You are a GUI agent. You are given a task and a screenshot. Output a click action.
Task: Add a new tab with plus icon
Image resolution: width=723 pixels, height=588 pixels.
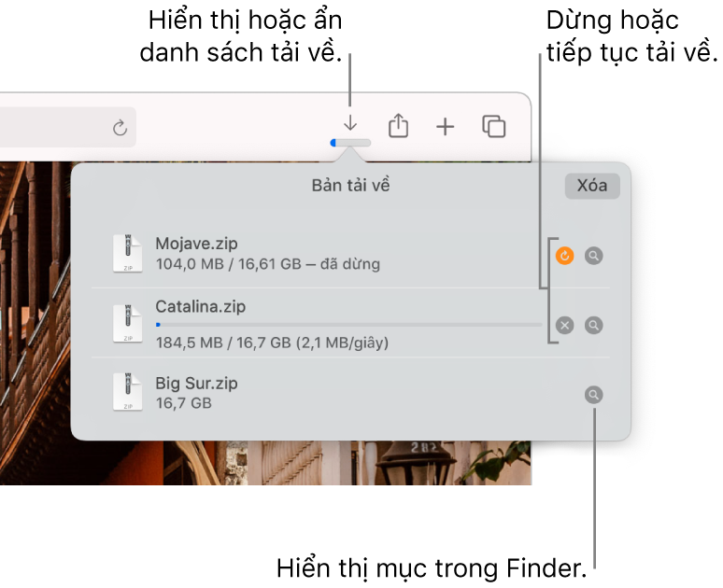click(x=446, y=127)
